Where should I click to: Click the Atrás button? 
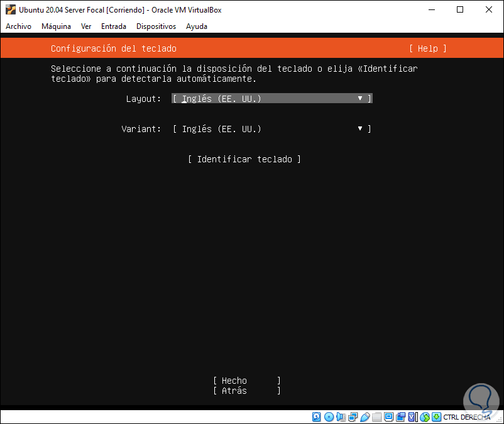[247, 391]
